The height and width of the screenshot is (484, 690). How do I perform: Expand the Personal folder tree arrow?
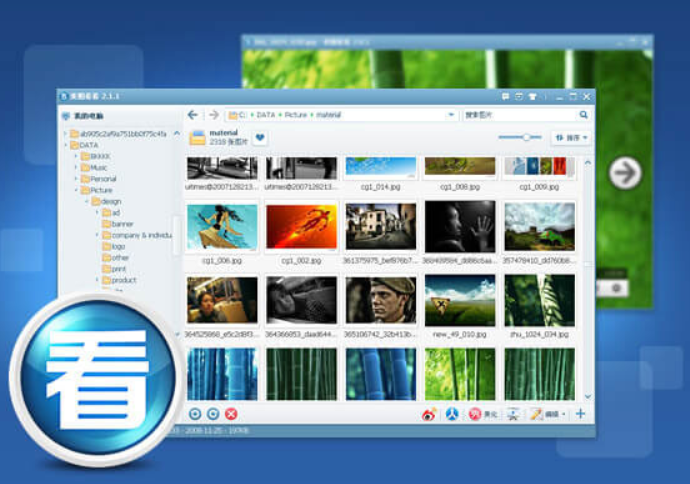pyautogui.click(x=76, y=179)
